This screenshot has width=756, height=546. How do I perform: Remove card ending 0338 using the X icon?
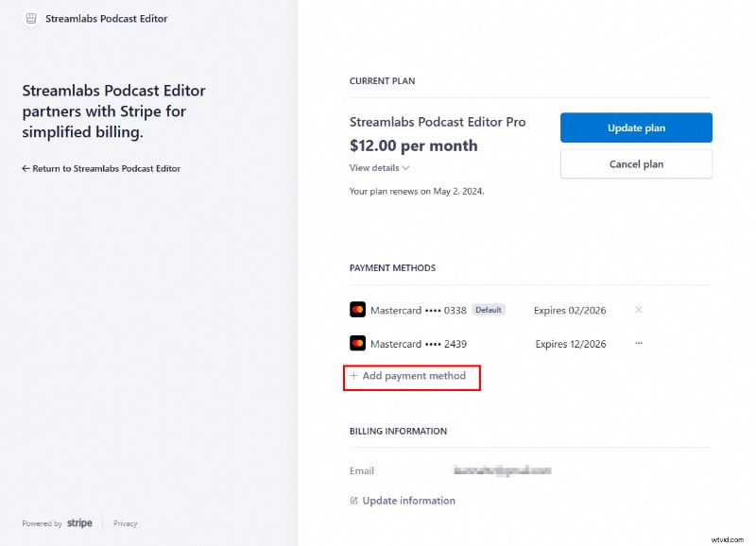coord(639,309)
